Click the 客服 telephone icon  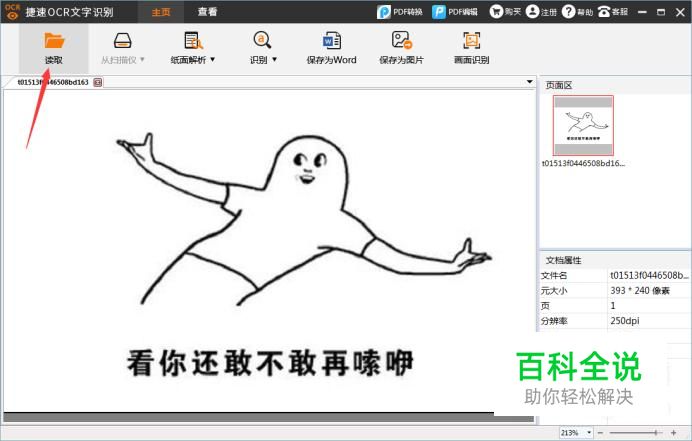click(x=604, y=11)
